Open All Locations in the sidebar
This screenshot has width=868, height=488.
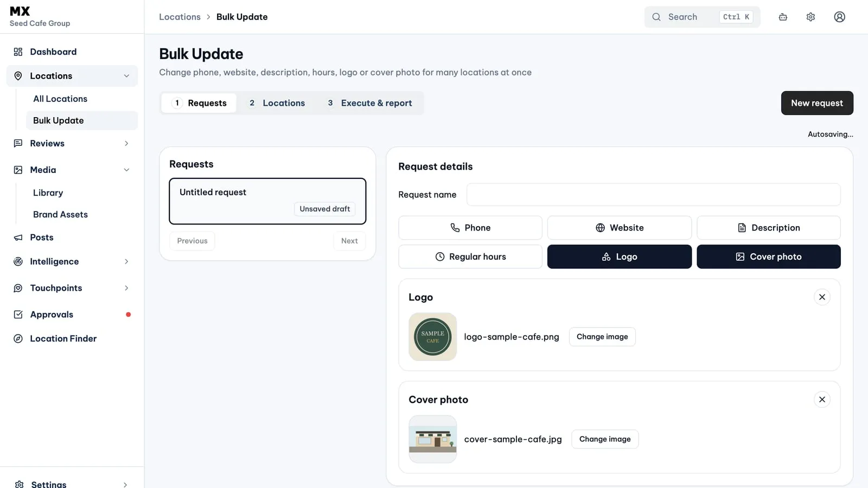click(60, 99)
